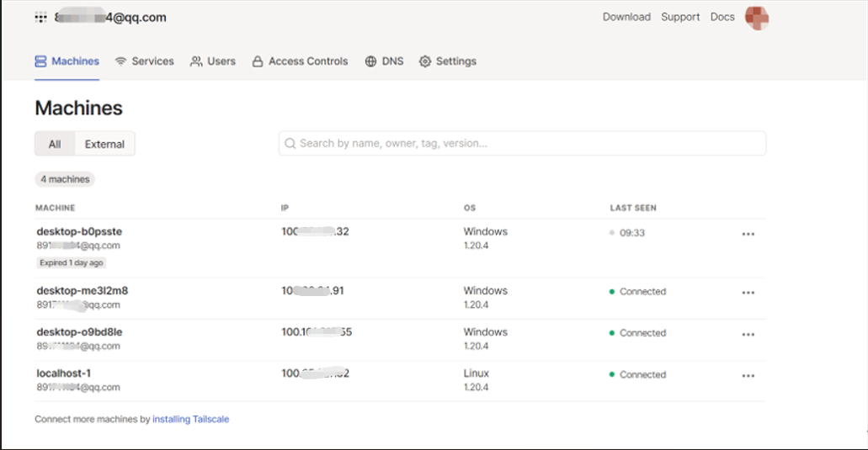The image size is (868, 450).
Task: Select the All machines filter
Action: pyautogui.click(x=55, y=144)
